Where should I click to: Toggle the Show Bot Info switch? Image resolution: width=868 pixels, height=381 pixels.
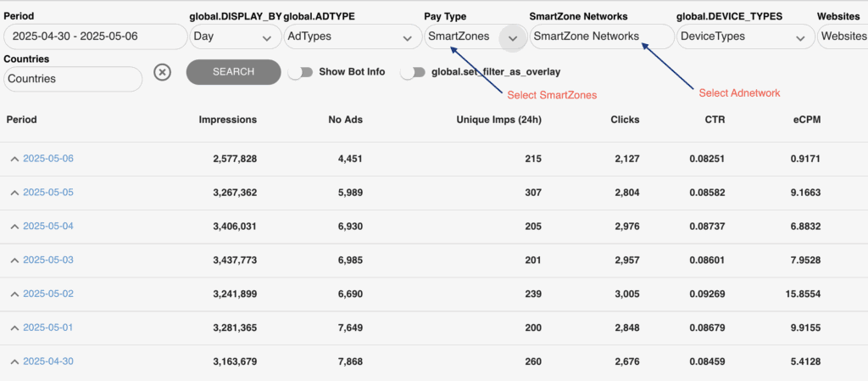pos(300,72)
